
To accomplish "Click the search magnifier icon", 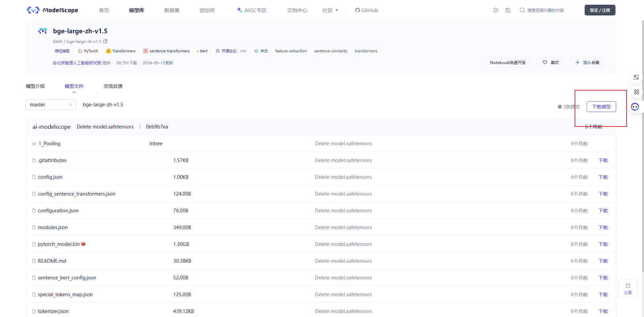I will (522, 10).
